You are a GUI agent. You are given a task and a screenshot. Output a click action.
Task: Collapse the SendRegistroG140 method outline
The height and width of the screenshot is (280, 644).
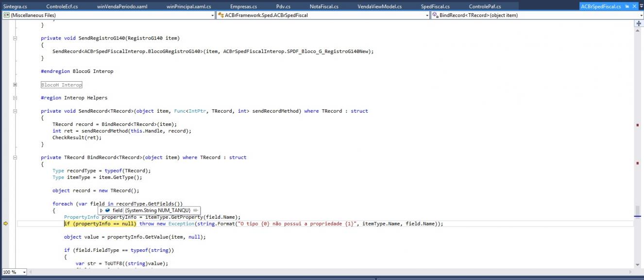tap(15, 38)
